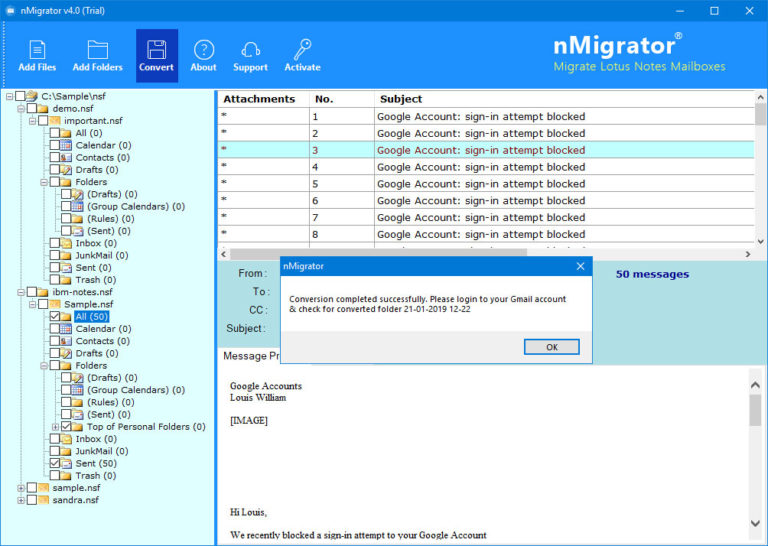Click the Convert toolbar button
The width and height of the screenshot is (768, 546).
pyautogui.click(x=157, y=56)
